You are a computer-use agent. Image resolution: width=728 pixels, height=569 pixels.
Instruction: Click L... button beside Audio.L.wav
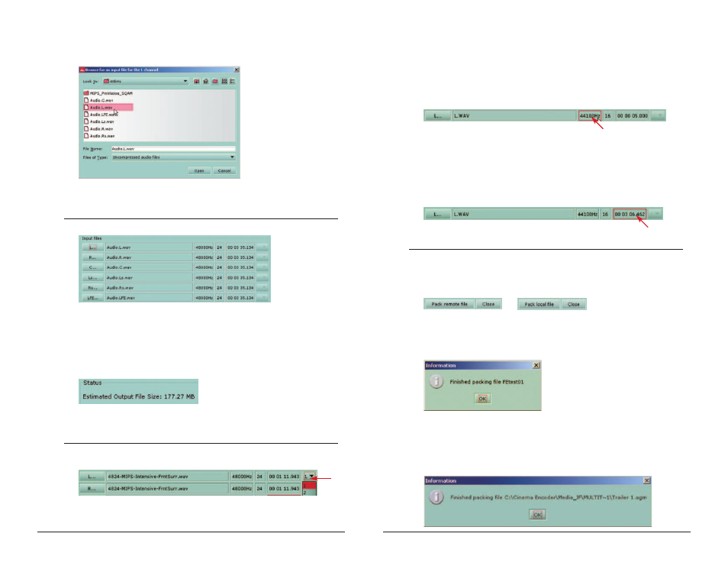click(92, 247)
